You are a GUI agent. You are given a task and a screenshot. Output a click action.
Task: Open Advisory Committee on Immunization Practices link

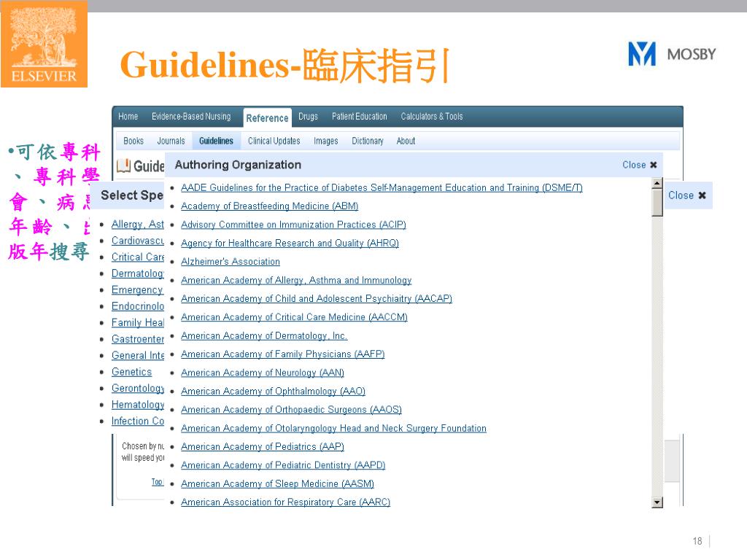click(293, 225)
